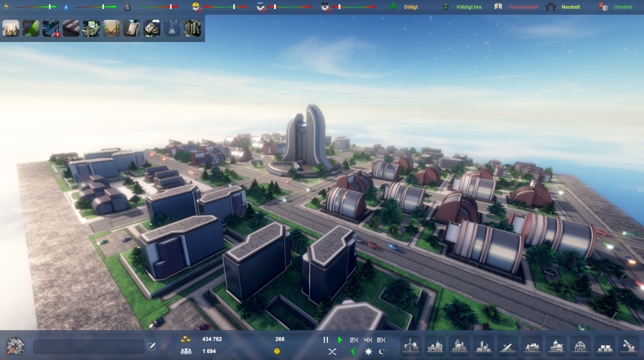Click the pencil edit city name icon
Image resolution: width=644 pixels, height=360 pixels.
[x=152, y=346]
